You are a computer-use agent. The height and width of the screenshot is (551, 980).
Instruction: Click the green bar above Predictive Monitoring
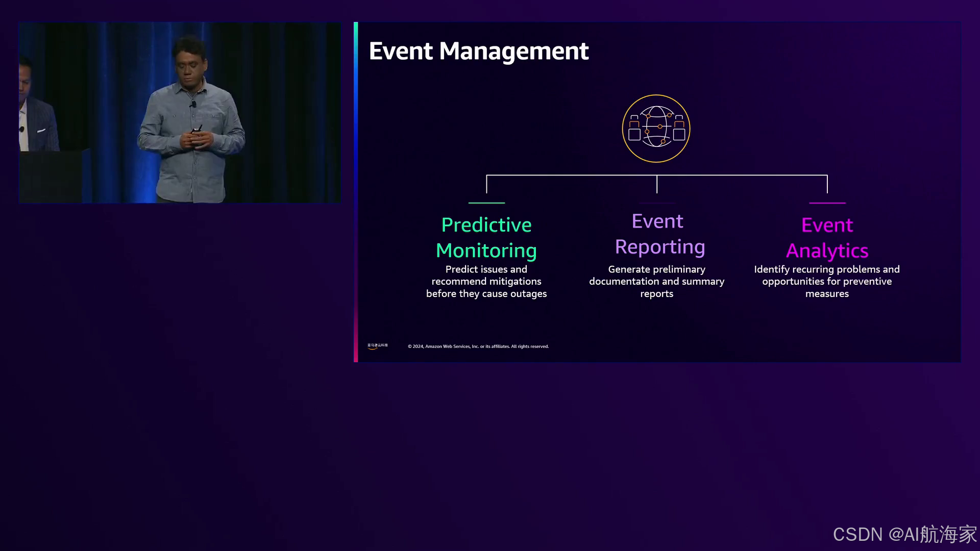pyautogui.click(x=486, y=203)
